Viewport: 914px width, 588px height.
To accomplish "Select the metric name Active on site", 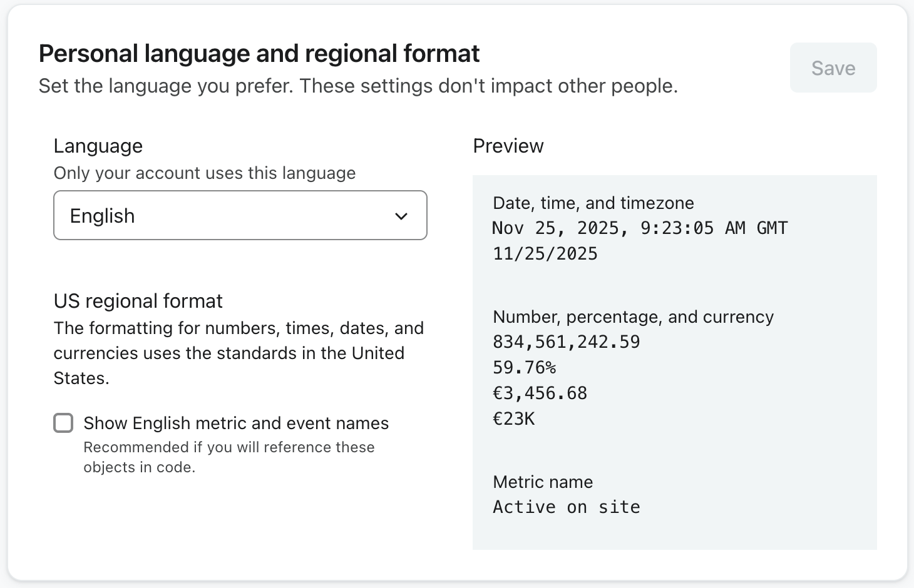I will pyautogui.click(x=566, y=507).
